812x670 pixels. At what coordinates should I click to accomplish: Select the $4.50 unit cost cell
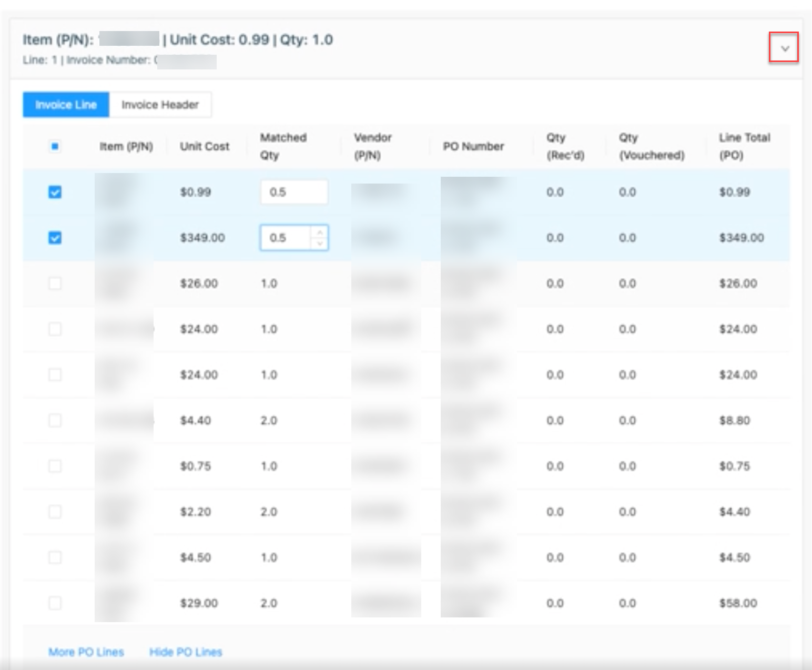click(x=195, y=557)
